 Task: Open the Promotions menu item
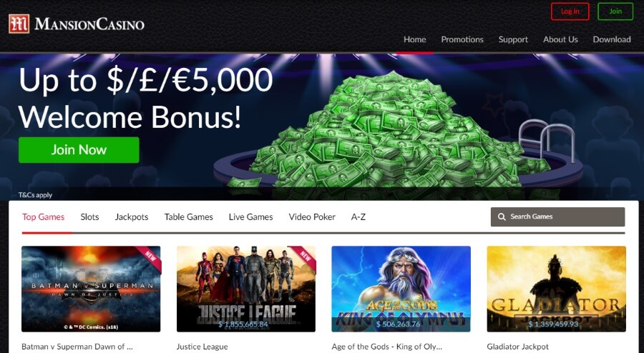[x=462, y=39]
